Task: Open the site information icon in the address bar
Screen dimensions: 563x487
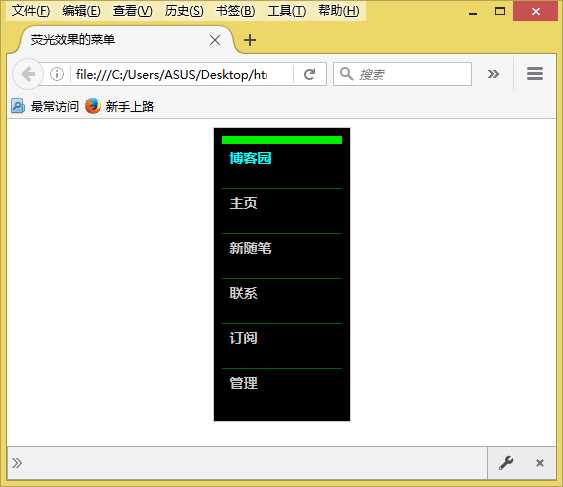Action: point(57,74)
